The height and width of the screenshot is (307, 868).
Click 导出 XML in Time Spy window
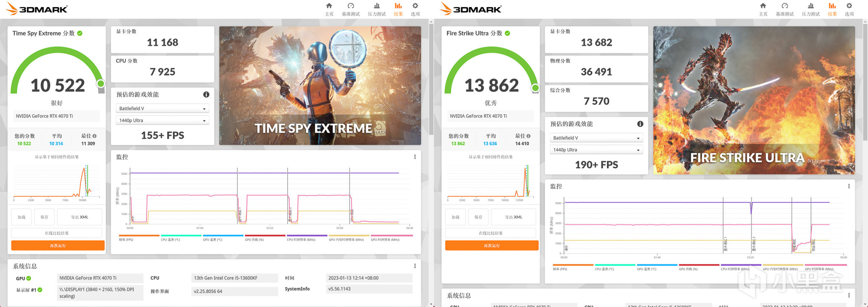80,217
